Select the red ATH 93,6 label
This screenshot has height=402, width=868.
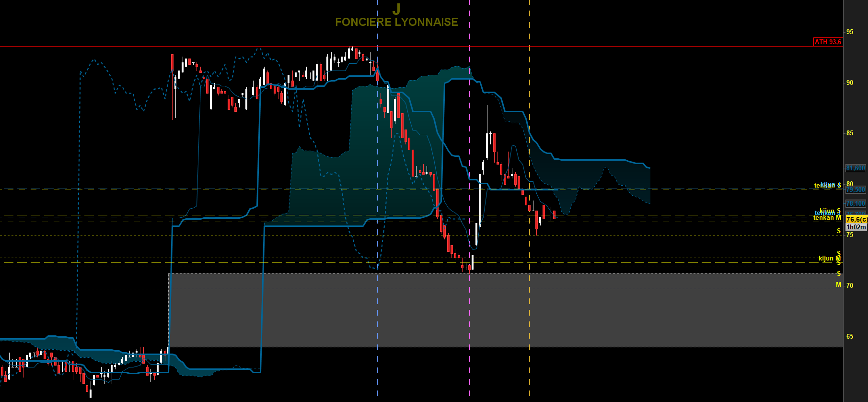828,42
